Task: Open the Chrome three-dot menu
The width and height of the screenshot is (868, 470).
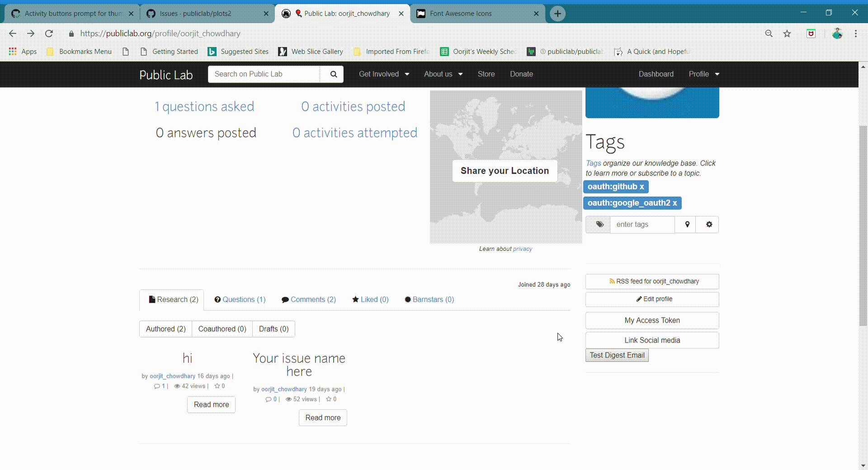Action: coord(855,33)
